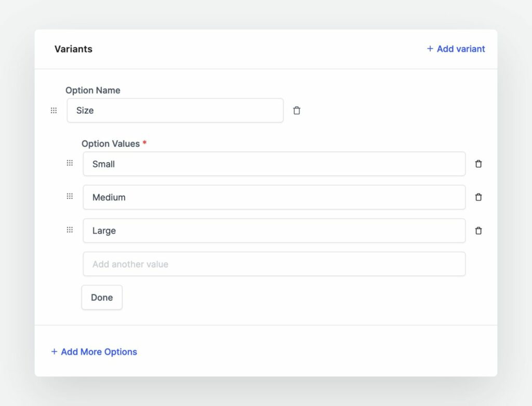Delete the Size option with trash icon
The height and width of the screenshot is (406, 532).
[x=297, y=111]
